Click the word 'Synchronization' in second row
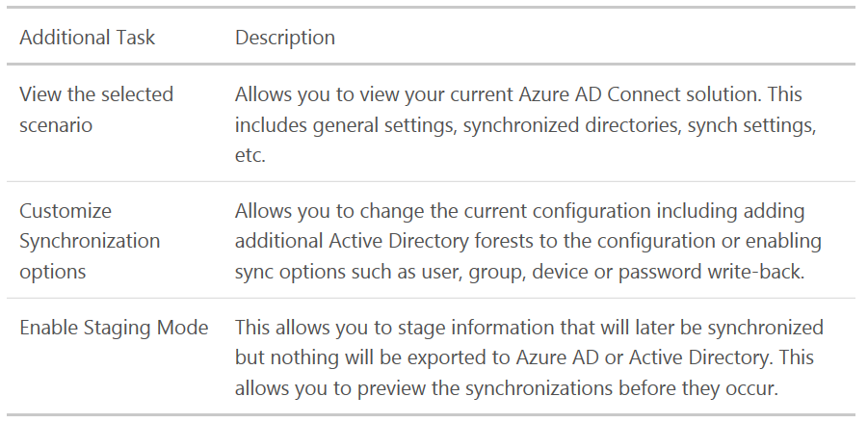 [90, 242]
